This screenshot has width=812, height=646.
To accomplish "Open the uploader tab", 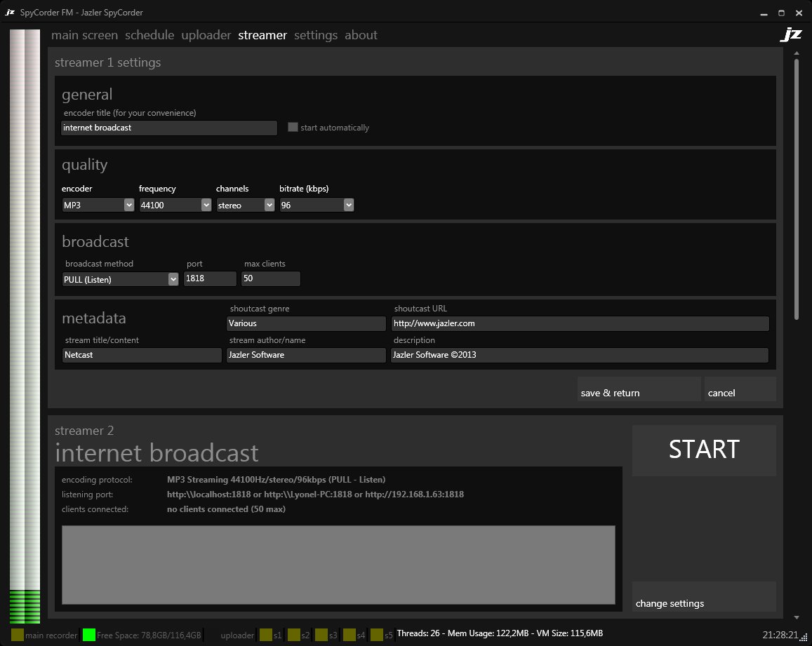I will point(206,35).
